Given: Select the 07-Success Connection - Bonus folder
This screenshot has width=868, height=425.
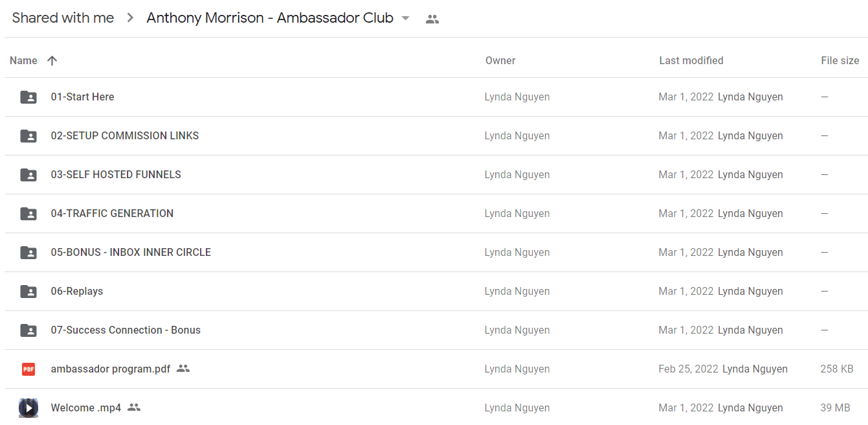Looking at the screenshot, I should 436,330.
